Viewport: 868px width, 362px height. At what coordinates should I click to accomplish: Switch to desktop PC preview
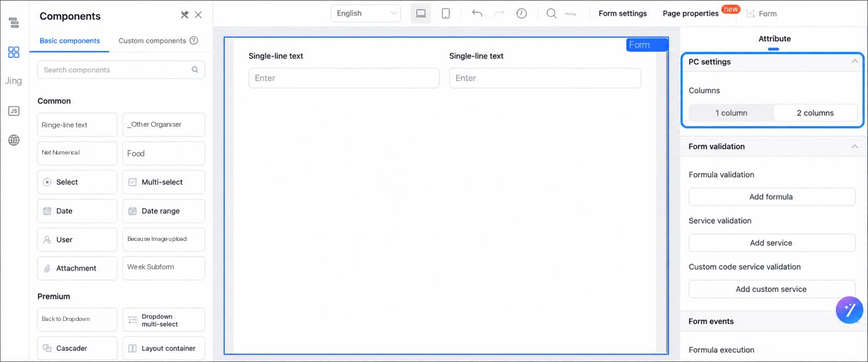point(421,13)
